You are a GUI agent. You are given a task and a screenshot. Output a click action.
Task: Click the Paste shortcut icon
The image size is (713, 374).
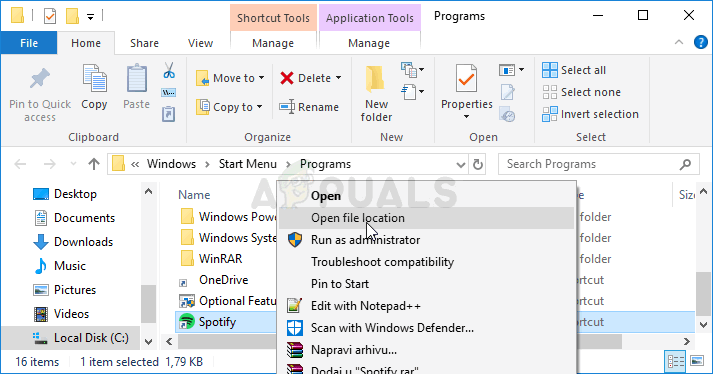tap(168, 114)
